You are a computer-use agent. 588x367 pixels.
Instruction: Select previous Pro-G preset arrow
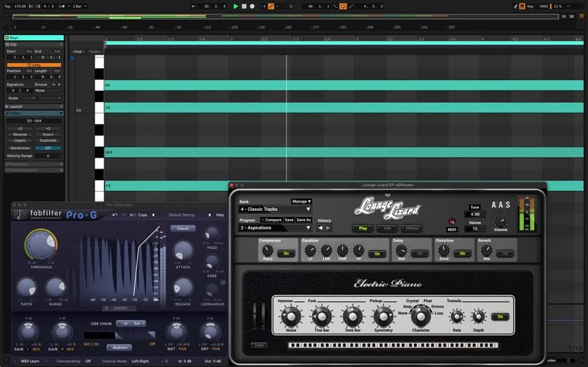coord(153,215)
